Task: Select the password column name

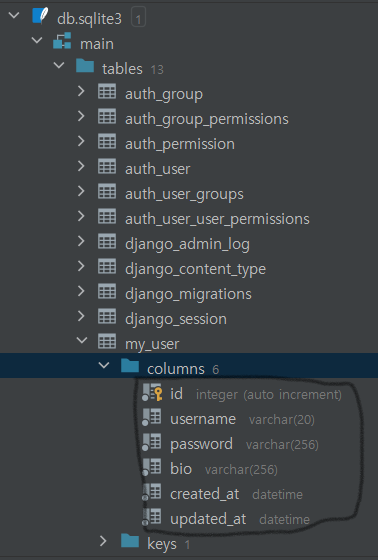Action: [x=202, y=445]
